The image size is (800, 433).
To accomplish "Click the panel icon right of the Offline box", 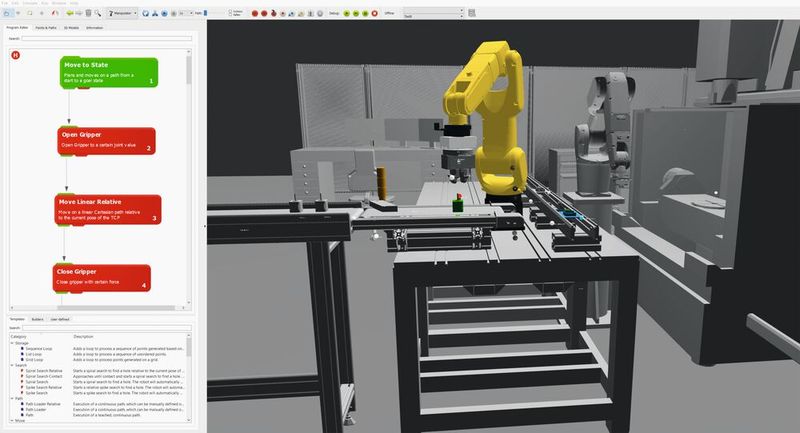I will point(472,13).
